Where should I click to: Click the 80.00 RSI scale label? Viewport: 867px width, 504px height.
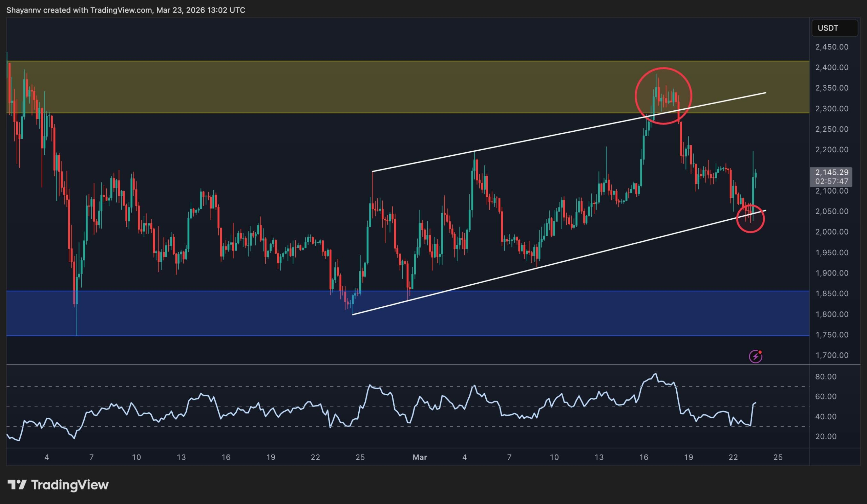tap(826, 377)
